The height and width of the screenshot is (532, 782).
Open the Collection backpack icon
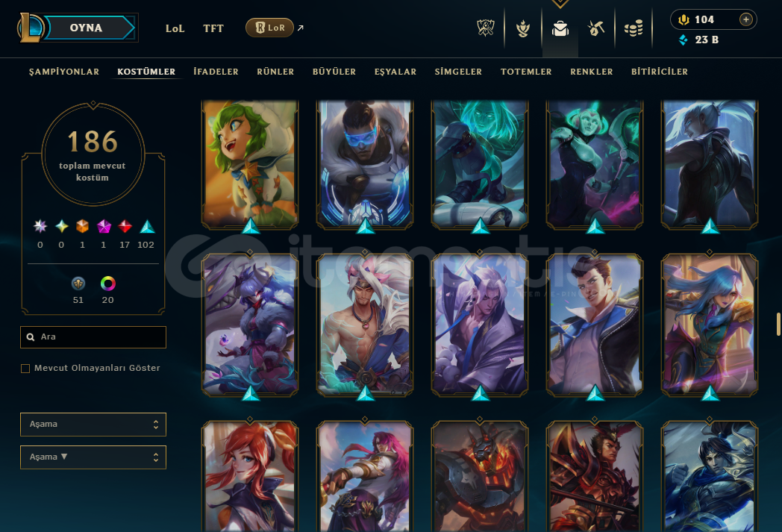pyautogui.click(x=560, y=28)
